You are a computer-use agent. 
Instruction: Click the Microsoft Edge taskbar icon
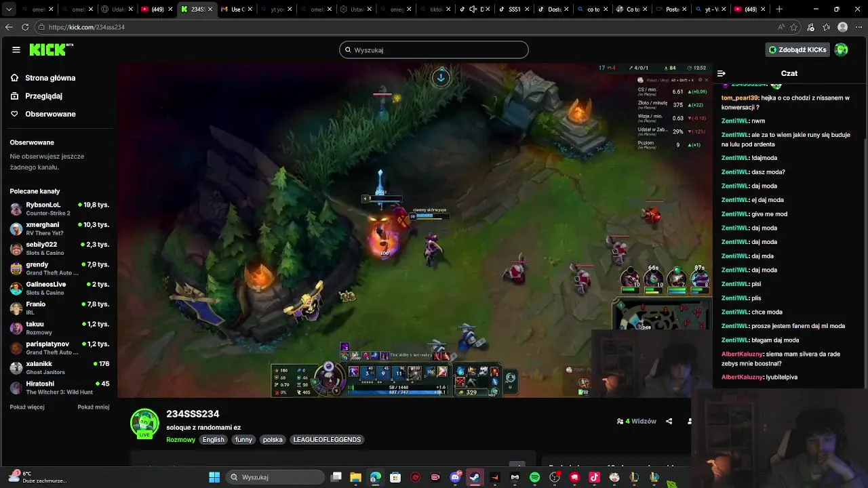[x=376, y=477]
